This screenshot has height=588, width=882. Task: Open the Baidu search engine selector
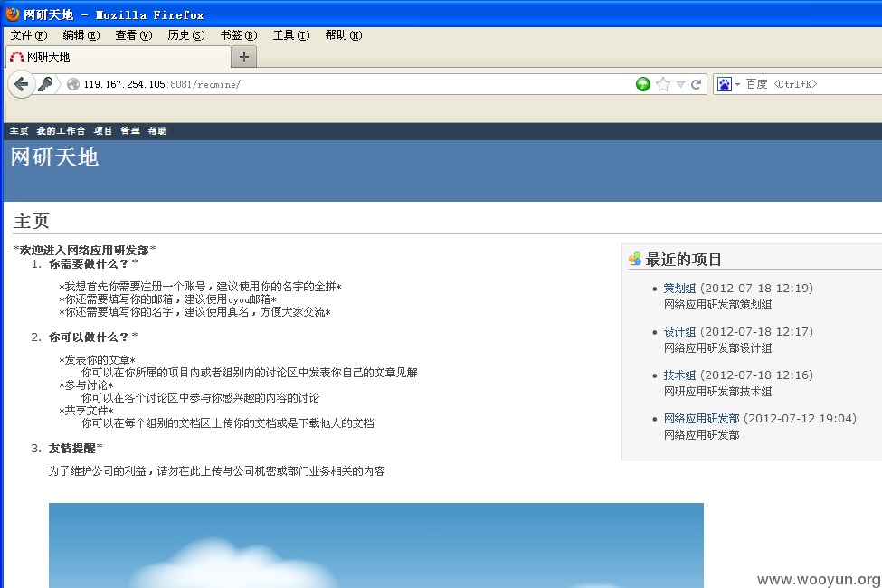click(x=728, y=84)
